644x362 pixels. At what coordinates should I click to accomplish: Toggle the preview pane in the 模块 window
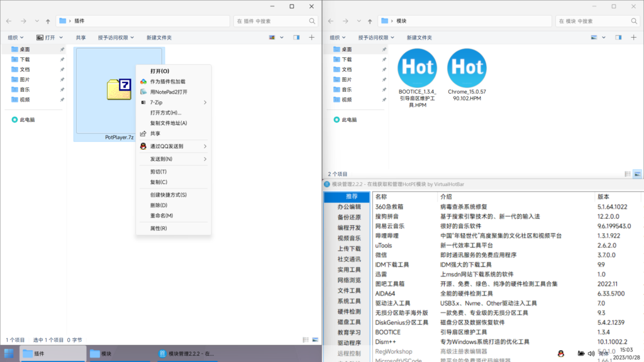[x=619, y=37]
